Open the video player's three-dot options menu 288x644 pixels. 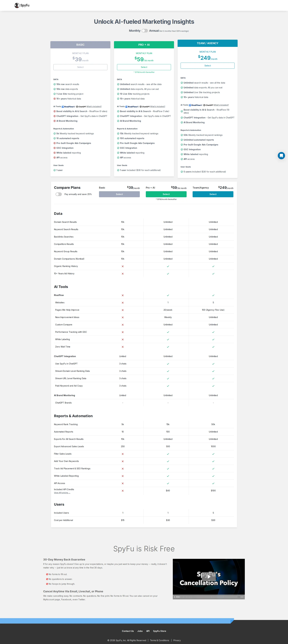[x=242, y=597]
